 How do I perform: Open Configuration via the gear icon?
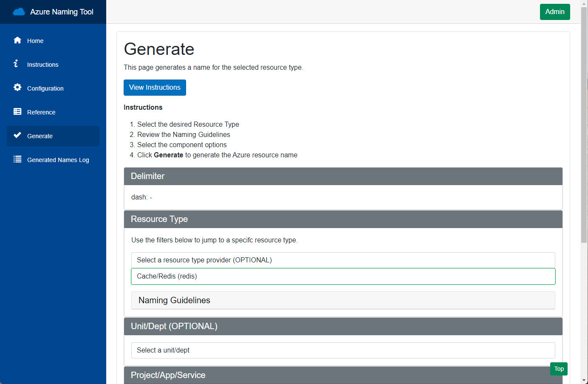(x=17, y=88)
